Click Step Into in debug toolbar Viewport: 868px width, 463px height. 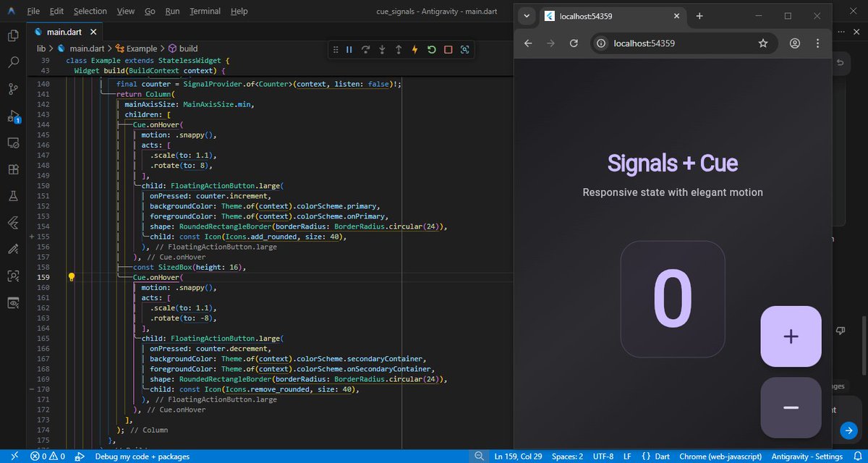tap(382, 50)
